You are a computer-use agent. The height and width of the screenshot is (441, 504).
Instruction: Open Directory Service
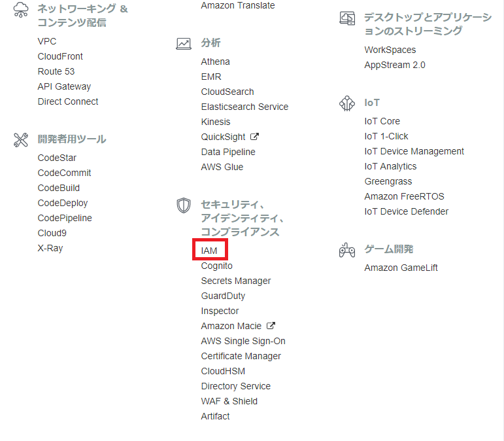pyautogui.click(x=235, y=386)
